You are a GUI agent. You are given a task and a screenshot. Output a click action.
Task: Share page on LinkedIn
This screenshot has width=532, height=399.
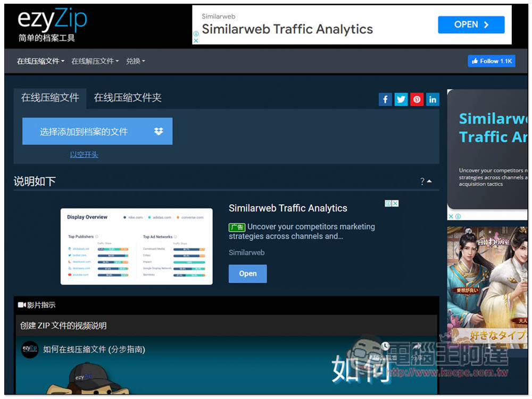(x=432, y=99)
